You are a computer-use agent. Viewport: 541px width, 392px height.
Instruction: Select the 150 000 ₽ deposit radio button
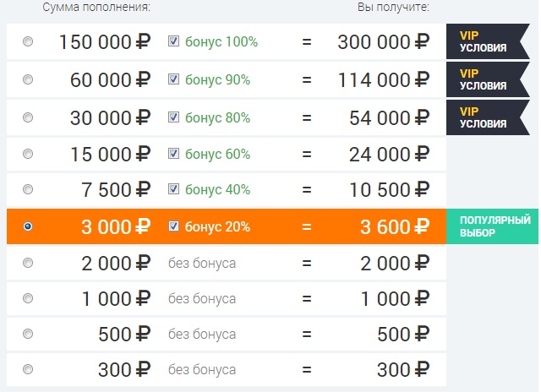point(28,41)
